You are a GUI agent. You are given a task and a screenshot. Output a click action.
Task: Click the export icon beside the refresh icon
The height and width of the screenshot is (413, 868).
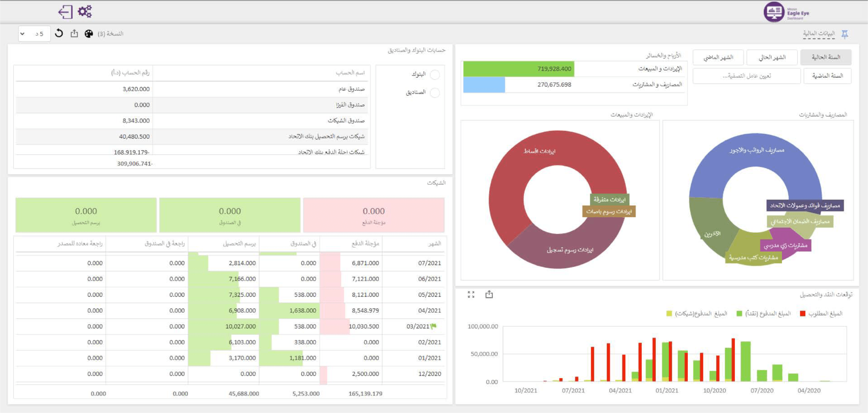click(x=74, y=33)
